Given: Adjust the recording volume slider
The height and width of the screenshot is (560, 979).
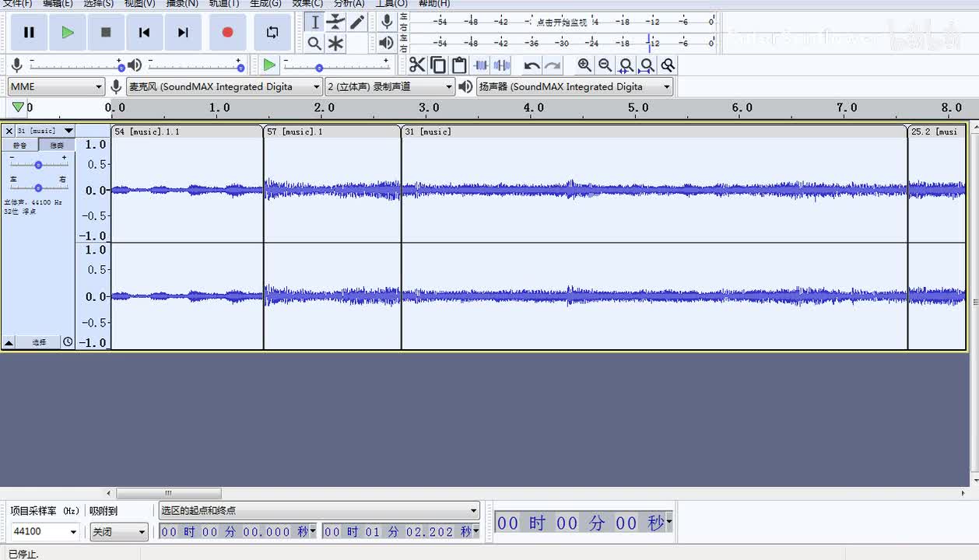Looking at the screenshot, I should tap(76, 67).
